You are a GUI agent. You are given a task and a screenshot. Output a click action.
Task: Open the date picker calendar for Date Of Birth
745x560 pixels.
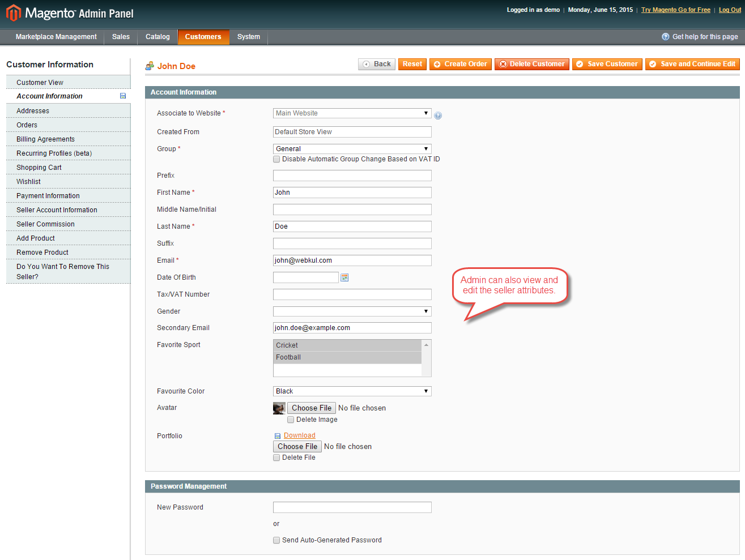click(x=344, y=277)
